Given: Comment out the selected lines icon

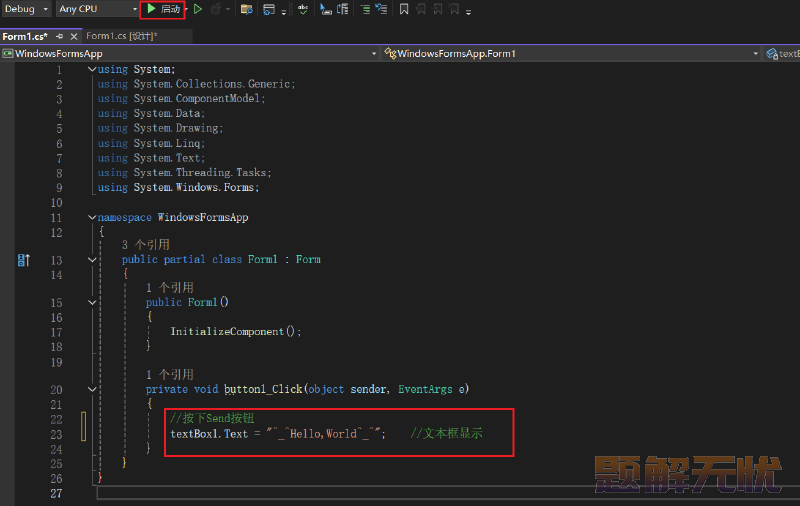Looking at the screenshot, I should [x=365, y=9].
